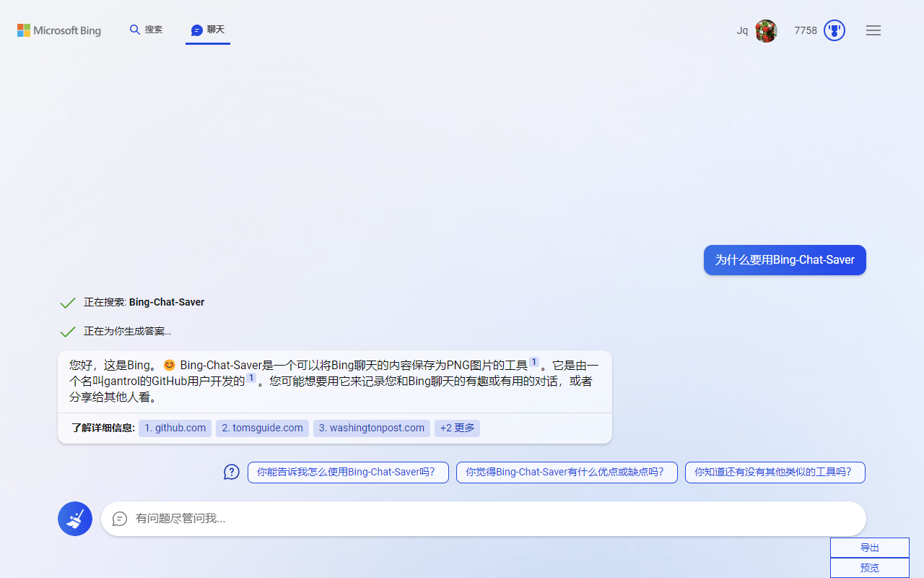Switch to the 搜索 tab
The width and height of the screenshot is (924, 578).
(146, 30)
